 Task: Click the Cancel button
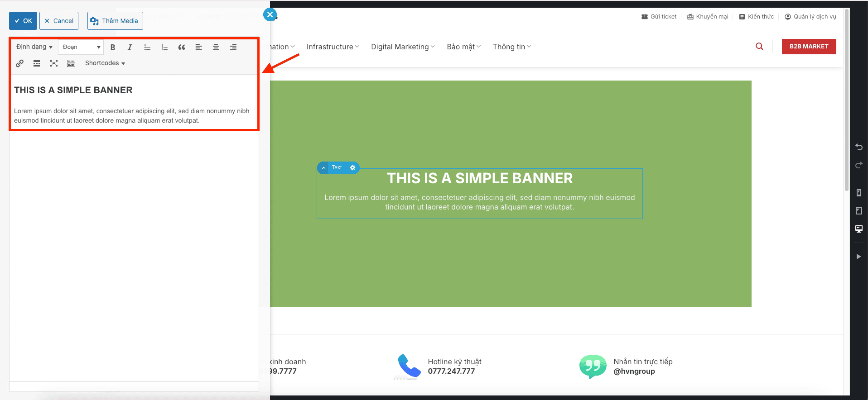[x=59, y=21]
